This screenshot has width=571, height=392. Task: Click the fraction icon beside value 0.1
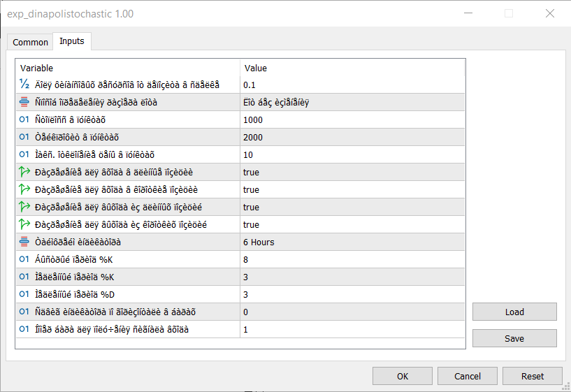pos(24,85)
